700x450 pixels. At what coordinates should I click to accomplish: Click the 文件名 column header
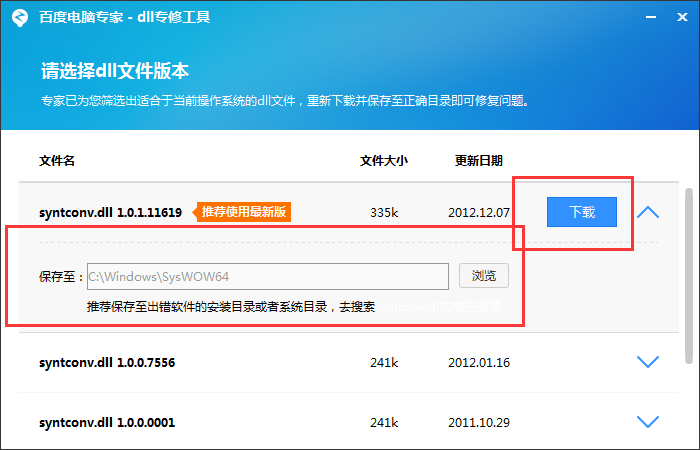[57, 161]
